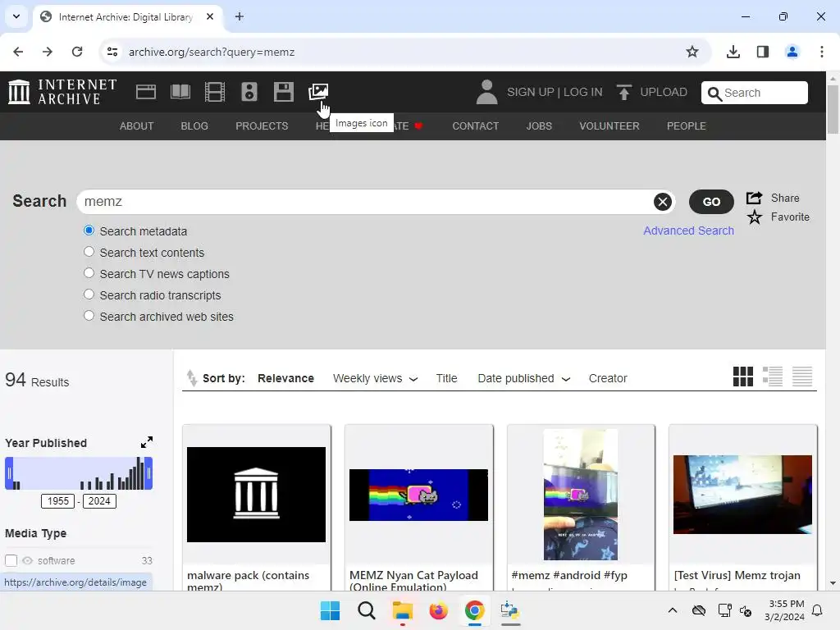Open the Texts book icon
The width and height of the screenshot is (840, 630).
pyautogui.click(x=180, y=92)
